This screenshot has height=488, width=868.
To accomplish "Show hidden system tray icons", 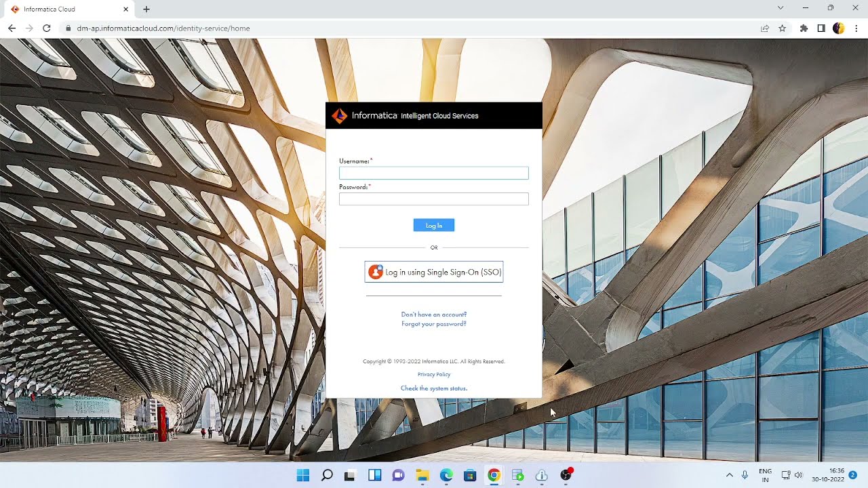I will point(730,475).
